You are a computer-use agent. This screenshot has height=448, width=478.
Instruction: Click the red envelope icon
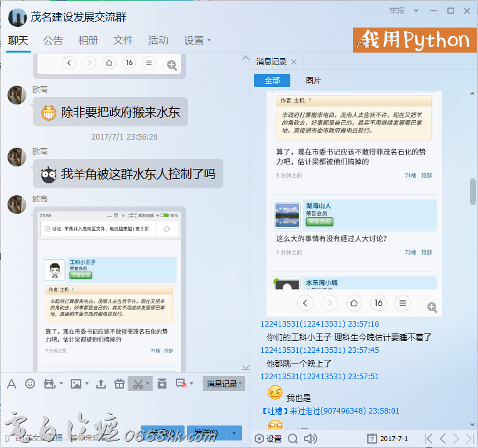[162, 384]
